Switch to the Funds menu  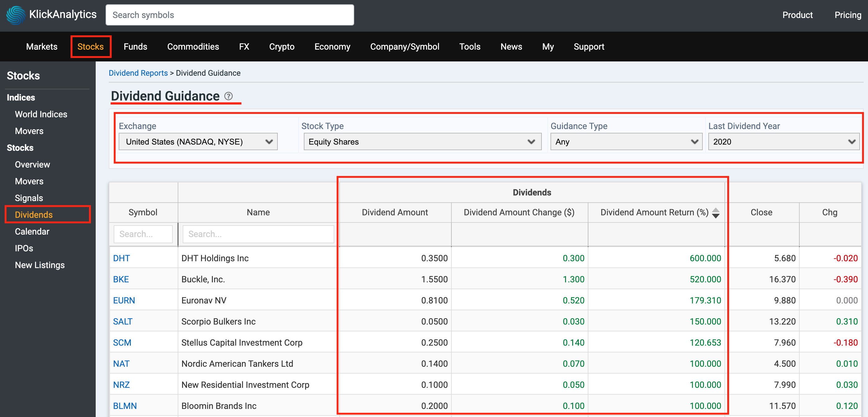tap(135, 47)
